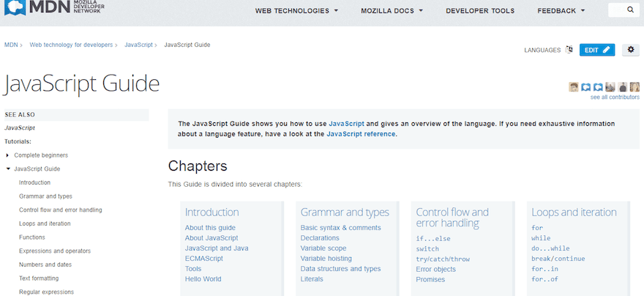Image resolution: width=644 pixels, height=296 pixels.
Task: Expand Complete beginners tree section
Action: [x=8, y=155]
